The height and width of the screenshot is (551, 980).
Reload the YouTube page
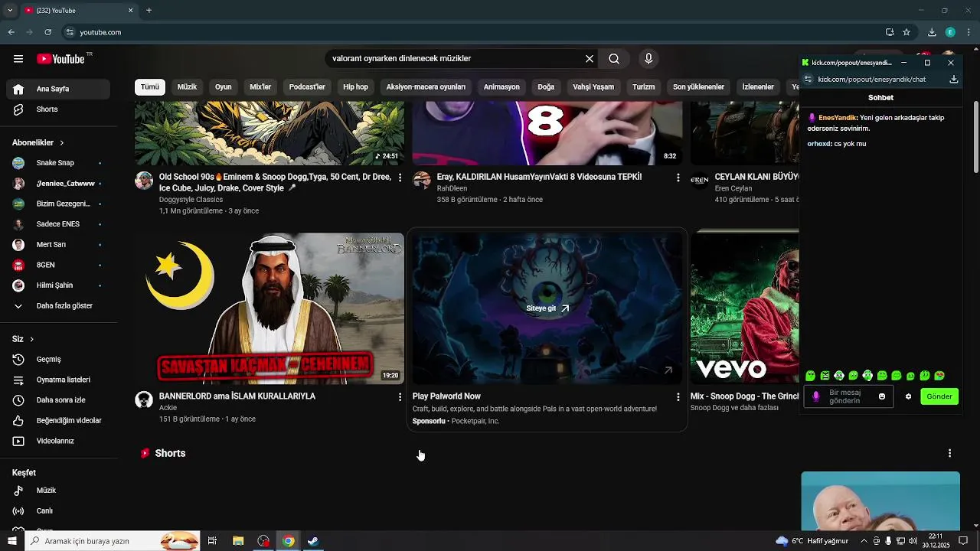pyautogui.click(x=47, y=32)
